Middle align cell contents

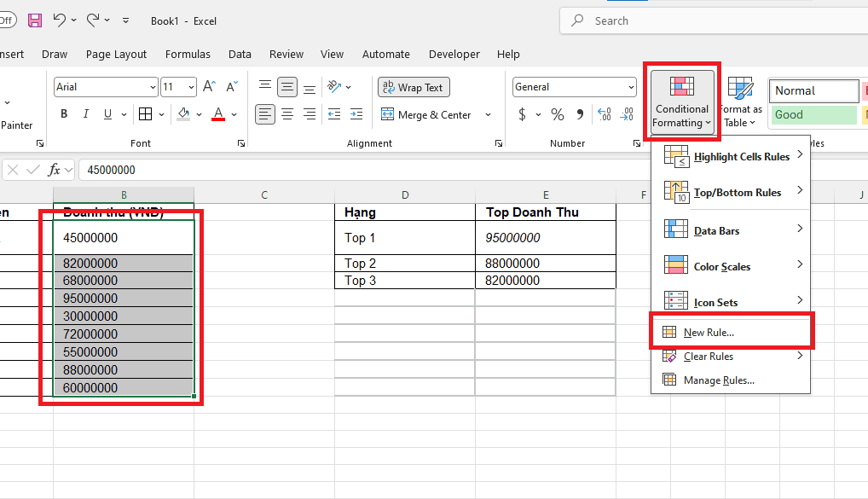tap(287, 87)
